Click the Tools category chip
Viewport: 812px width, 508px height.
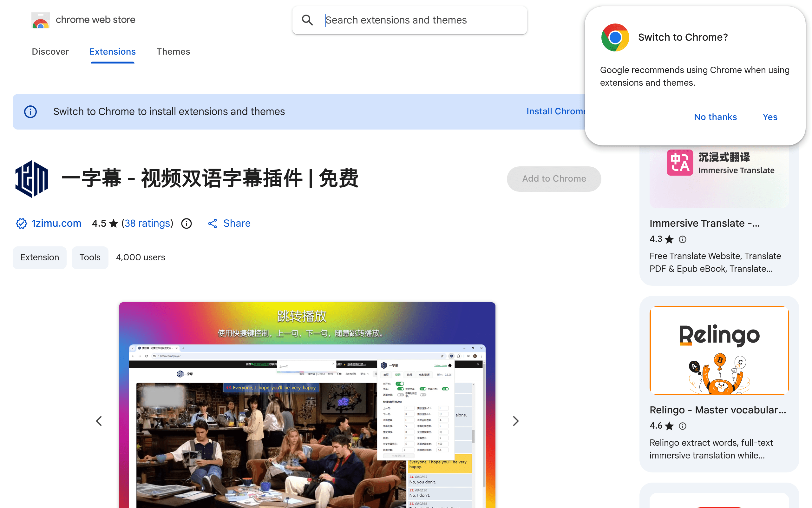click(x=90, y=258)
